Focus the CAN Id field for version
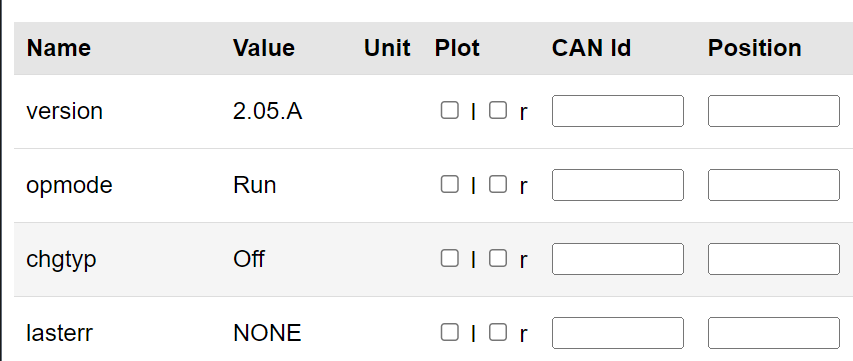The image size is (853, 361). [618, 111]
